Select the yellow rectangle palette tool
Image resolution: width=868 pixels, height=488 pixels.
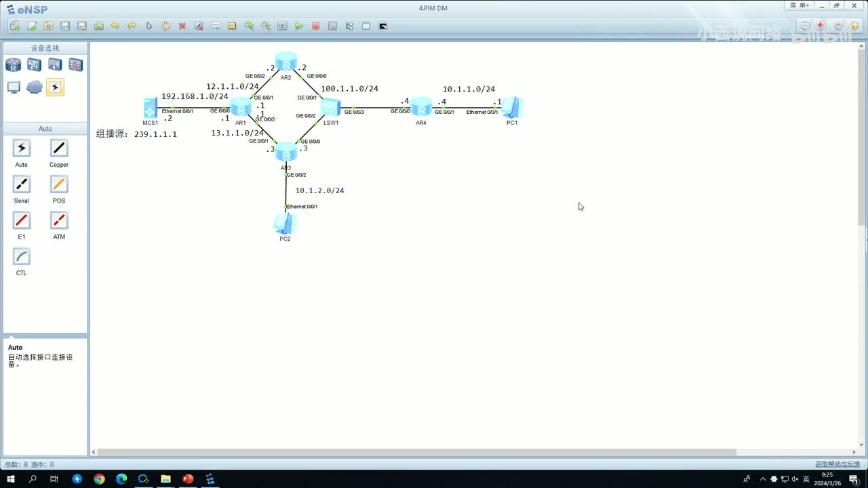coord(232,26)
